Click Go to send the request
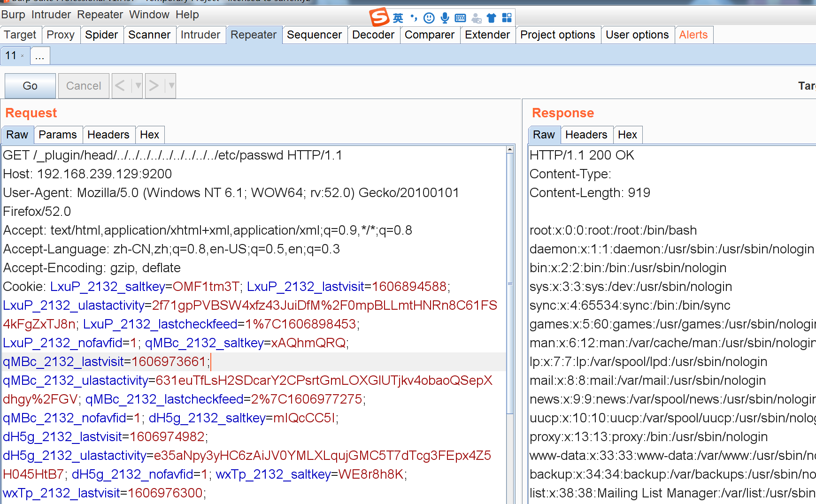The width and height of the screenshot is (816, 504). [x=30, y=86]
